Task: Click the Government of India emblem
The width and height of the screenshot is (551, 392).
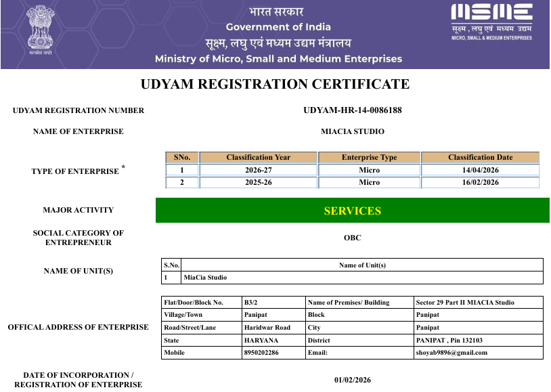Action: 41,30
